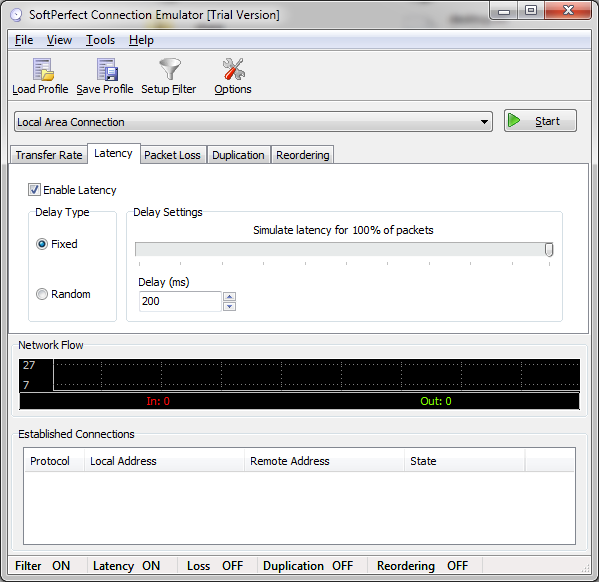Minimize the Connection Emulator window
The width and height of the screenshot is (599, 582).
504,11
